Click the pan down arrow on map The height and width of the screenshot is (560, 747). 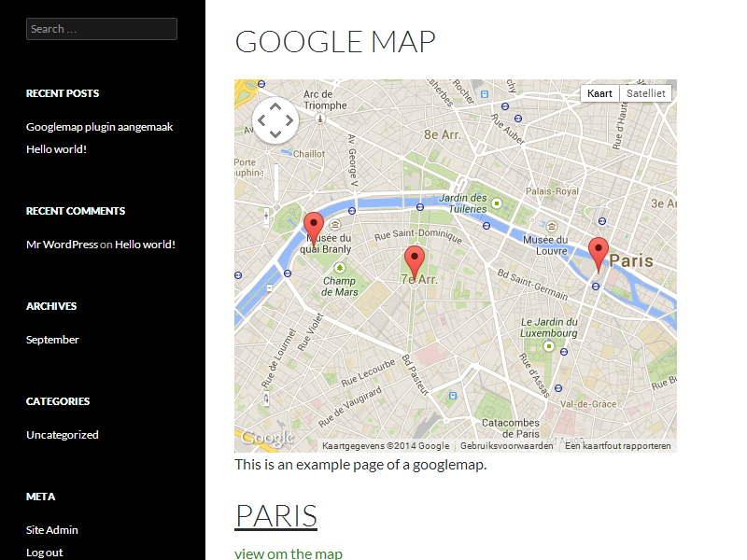click(275, 133)
